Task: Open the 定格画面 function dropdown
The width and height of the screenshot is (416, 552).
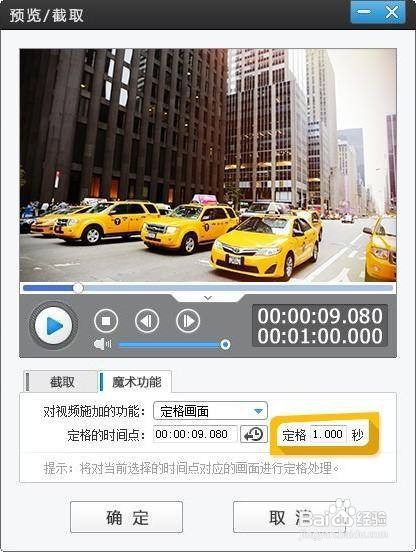Action: 210,411
